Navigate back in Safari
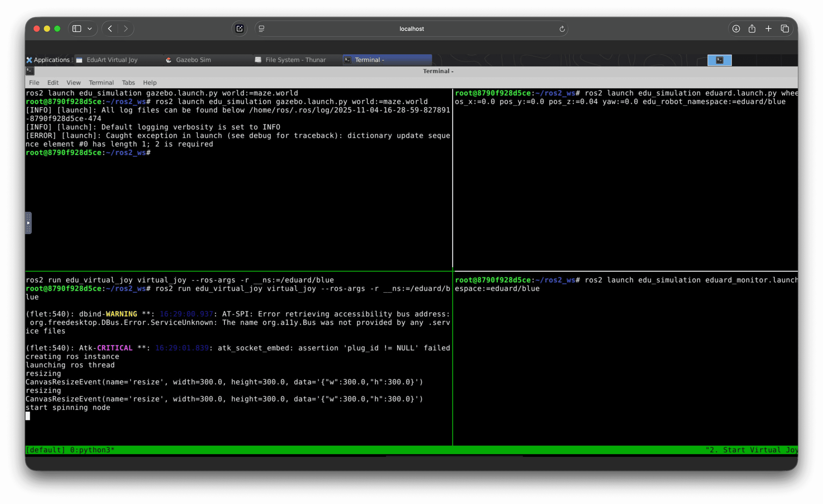823x504 pixels. tap(110, 29)
